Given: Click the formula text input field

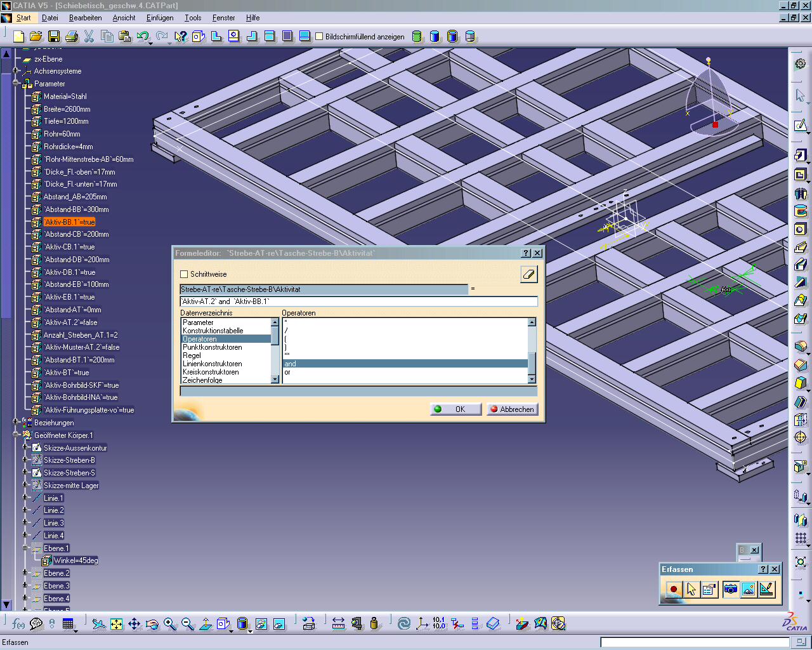Looking at the screenshot, I should (x=358, y=302).
